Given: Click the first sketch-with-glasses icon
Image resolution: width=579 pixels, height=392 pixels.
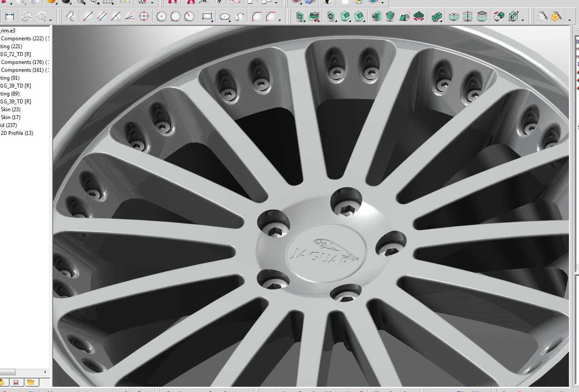Looking at the screenshot, I should [x=27, y=17].
